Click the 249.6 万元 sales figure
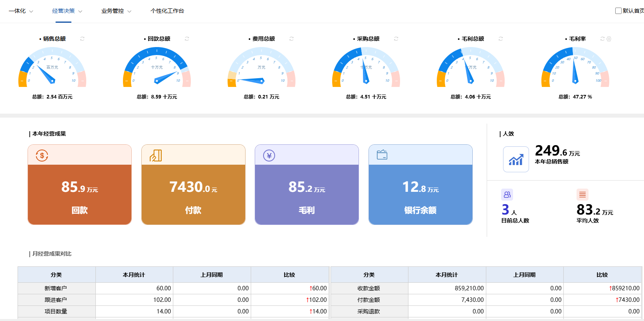644x321 pixels. click(x=557, y=151)
